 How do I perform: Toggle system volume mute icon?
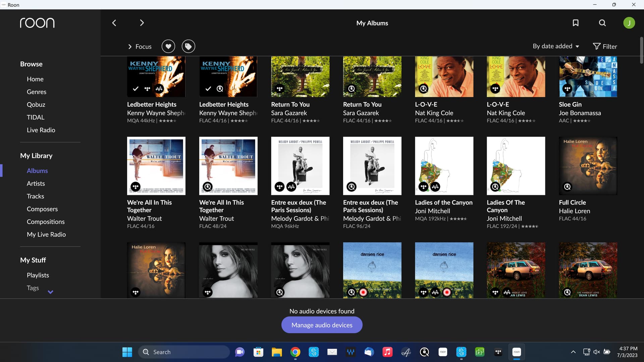(596, 352)
